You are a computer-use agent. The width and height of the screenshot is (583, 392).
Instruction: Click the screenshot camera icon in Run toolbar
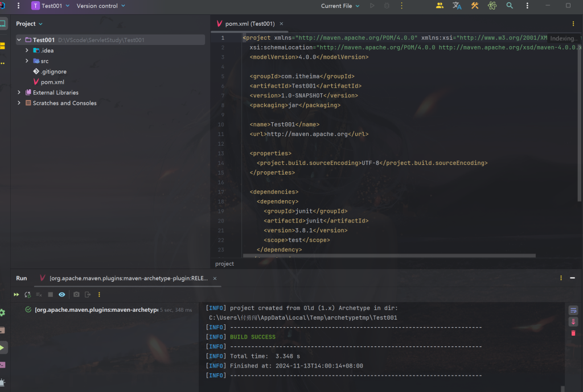[76, 295]
